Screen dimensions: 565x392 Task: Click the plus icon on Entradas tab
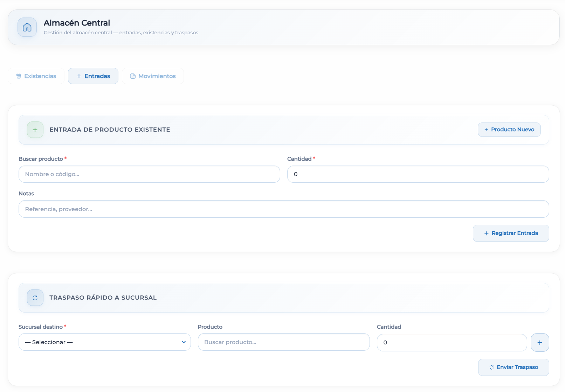(x=79, y=76)
